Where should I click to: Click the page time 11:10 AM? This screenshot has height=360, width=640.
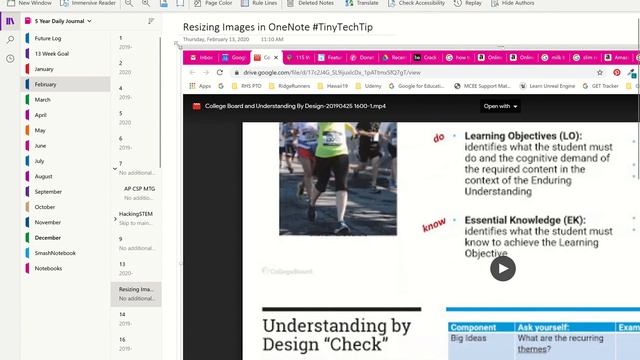pos(272,40)
